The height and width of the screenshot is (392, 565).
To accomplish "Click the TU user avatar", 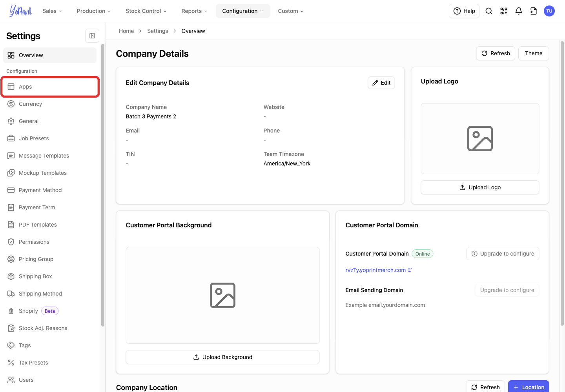I will [x=549, y=11].
